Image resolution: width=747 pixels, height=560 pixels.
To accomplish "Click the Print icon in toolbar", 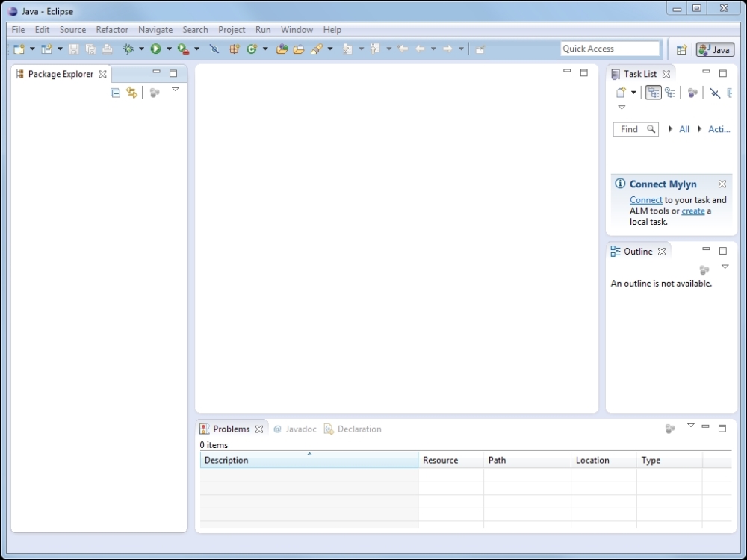I will pyautogui.click(x=107, y=49).
